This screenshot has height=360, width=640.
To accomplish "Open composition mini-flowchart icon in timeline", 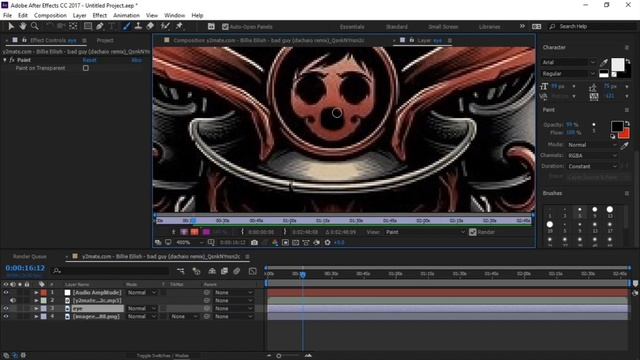I will point(180,271).
